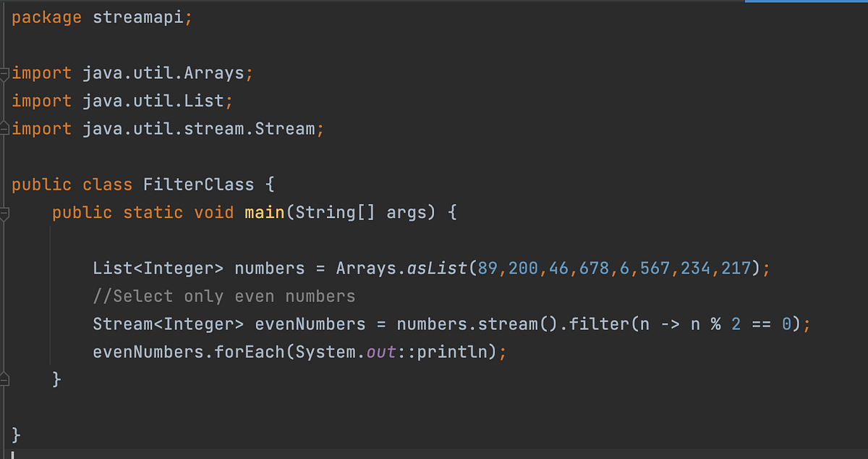Place cursor on the package streamapi declaration
Image resolution: width=868 pixels, height=459 pixels.
(101, 17)
